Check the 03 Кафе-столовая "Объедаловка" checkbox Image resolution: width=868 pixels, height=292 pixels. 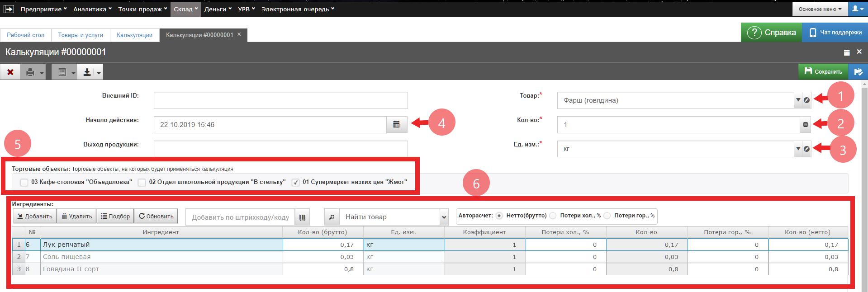[24, 183]
